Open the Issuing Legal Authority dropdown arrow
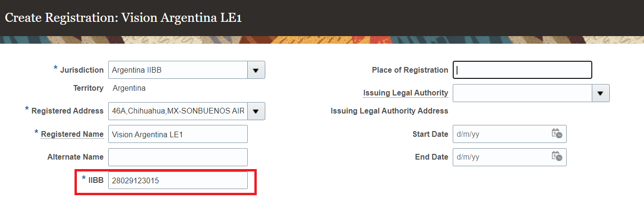Image resolution: width=644 pixels, height=199 pixels. pyautogui.click(x=600, y=93)
